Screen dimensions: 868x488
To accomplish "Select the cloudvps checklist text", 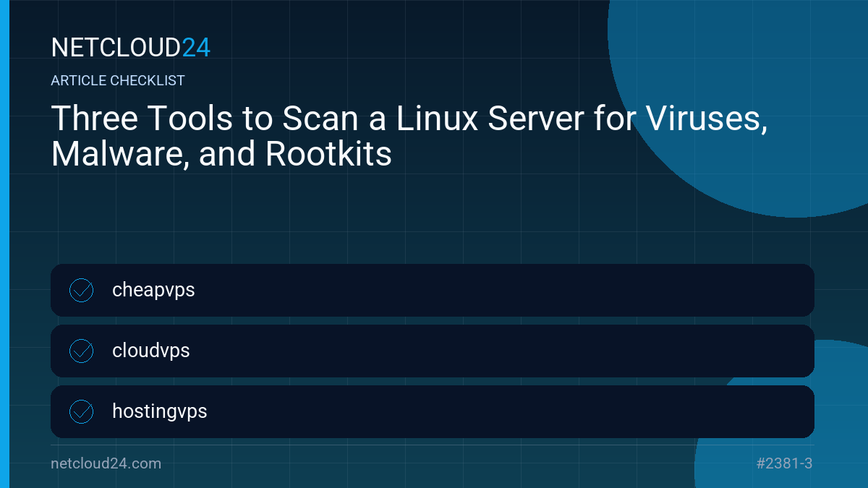I will (x=151, y=351).
